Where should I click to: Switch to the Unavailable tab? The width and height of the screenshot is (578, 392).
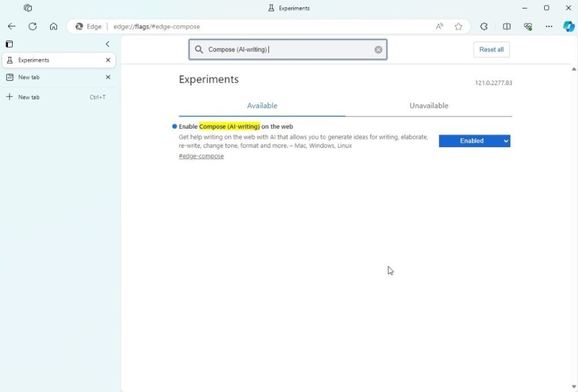(428, 105)
